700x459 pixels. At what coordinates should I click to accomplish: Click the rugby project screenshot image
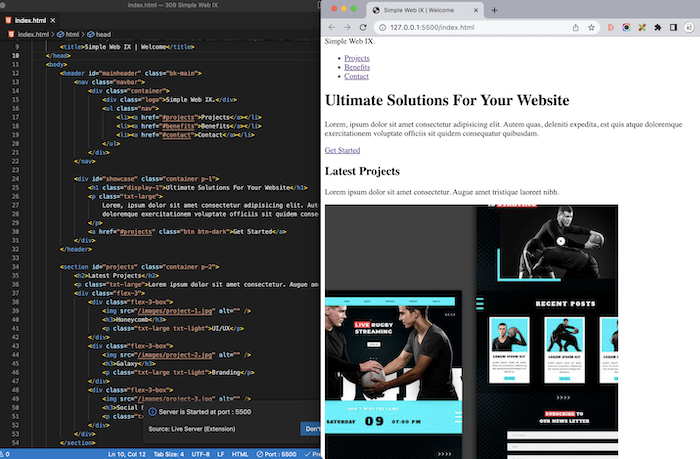click(x=471, y=332)
